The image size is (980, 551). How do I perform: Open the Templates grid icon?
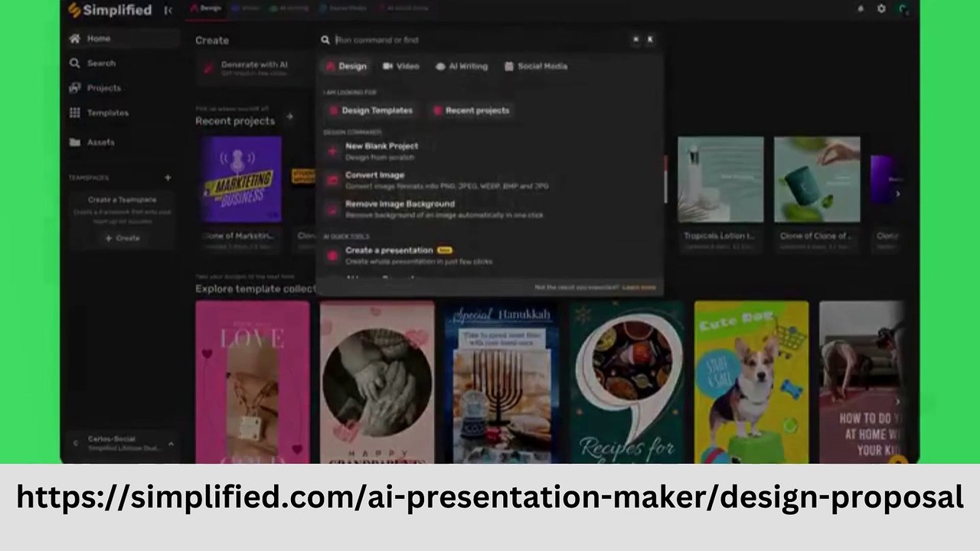point(74,112)
